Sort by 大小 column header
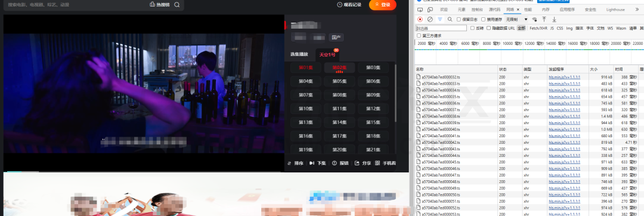The width and height of the screenshot is (644, 216). pos(600,69)
